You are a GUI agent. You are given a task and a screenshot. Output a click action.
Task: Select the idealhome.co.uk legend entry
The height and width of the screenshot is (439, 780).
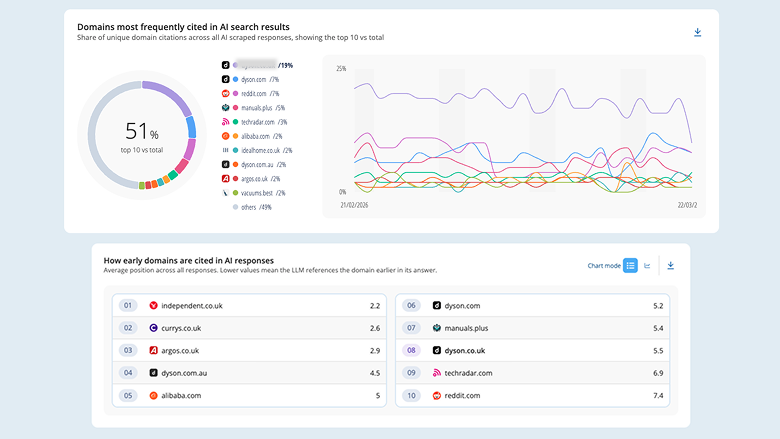257,150
